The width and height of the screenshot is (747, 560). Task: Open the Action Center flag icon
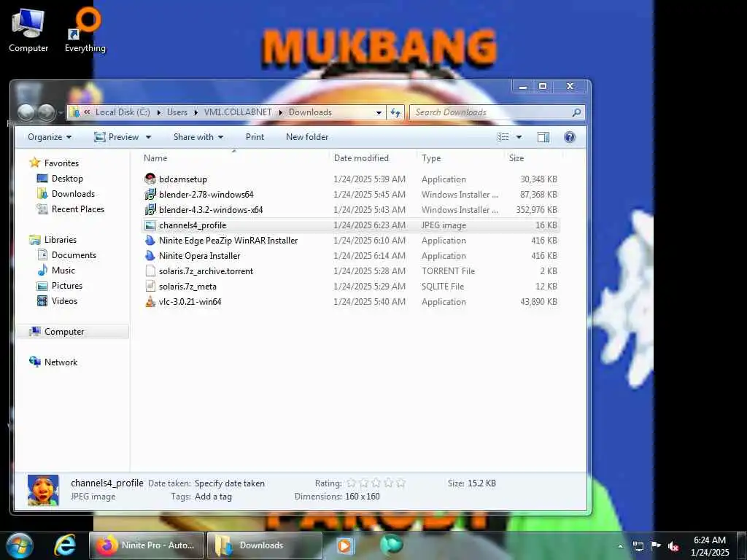coord(656,546)
